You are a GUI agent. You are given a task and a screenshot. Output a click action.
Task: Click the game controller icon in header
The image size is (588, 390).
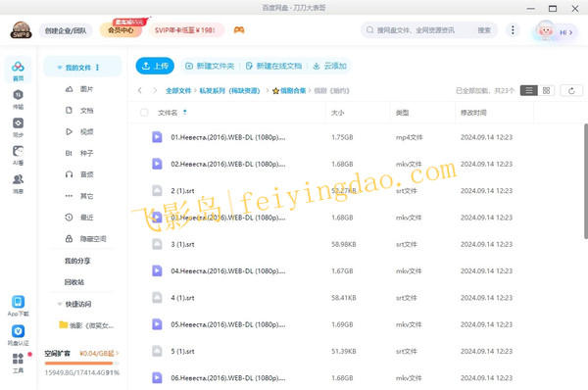click(x=239, y=30)
